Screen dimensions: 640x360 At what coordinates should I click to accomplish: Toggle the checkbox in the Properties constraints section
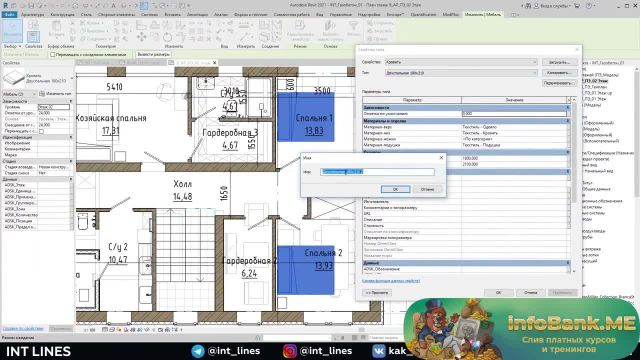(x=41, y=131)
